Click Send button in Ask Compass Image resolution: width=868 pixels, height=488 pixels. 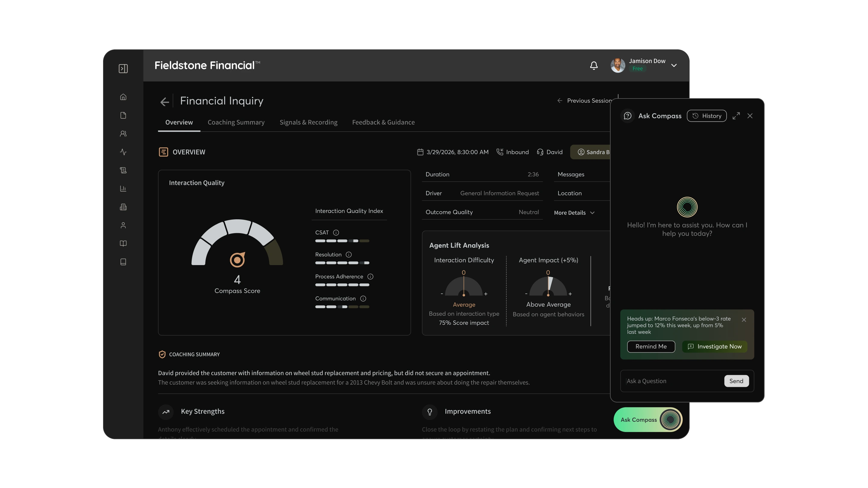click(736, 381)
